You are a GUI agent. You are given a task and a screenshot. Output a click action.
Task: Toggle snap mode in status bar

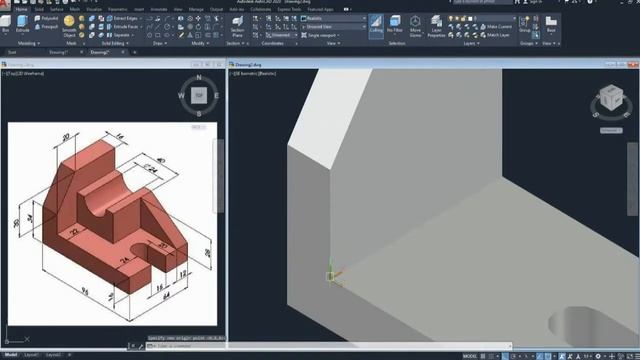click(491, 356)
